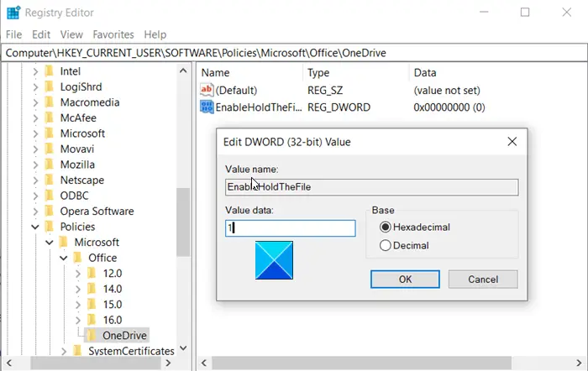Screen dimensions: 588x371
Task: Open the File menu
Action: pyautogui.click(x=14, y=34)
